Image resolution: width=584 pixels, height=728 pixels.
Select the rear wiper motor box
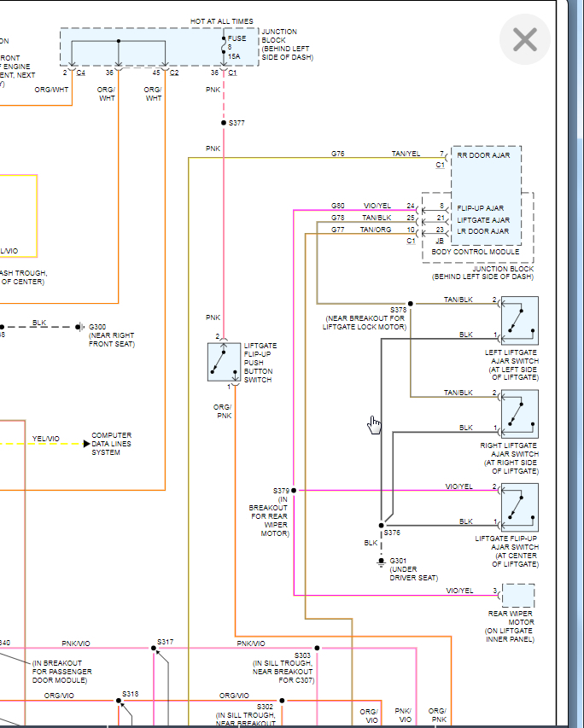(x=518, y=596)
